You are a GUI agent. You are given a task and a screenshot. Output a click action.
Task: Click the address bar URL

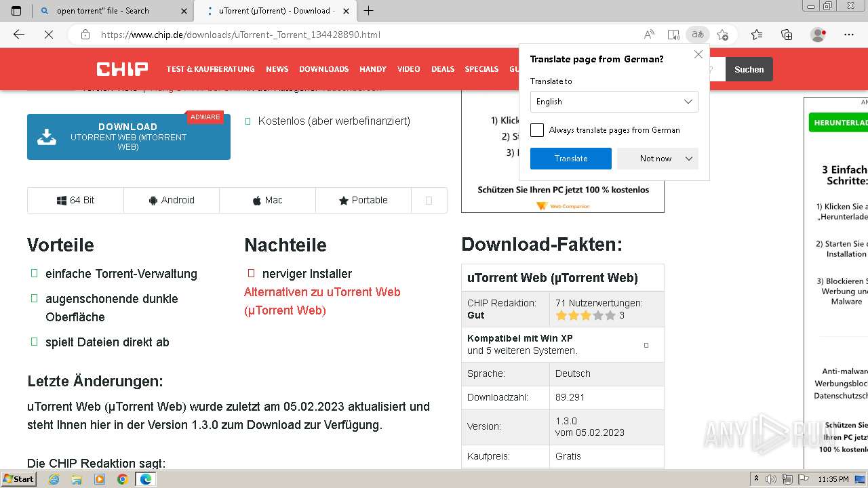coord(241,35)
